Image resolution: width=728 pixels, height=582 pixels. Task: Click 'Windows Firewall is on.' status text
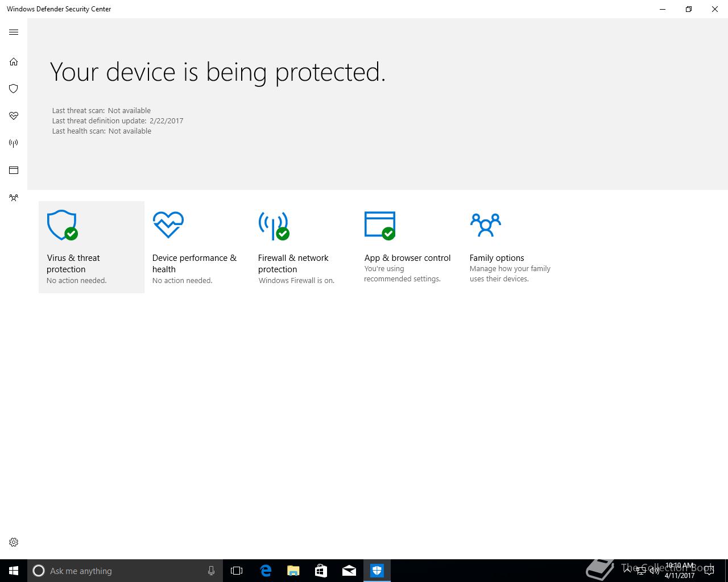pyautogui.click(x=296, y=281)
